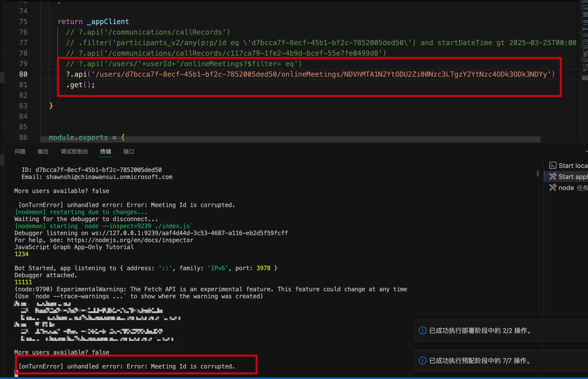Click the tools icon beside node 任务
Image resolution: width=588 pixels, height=379 pixels.
[x=553, y=187]
